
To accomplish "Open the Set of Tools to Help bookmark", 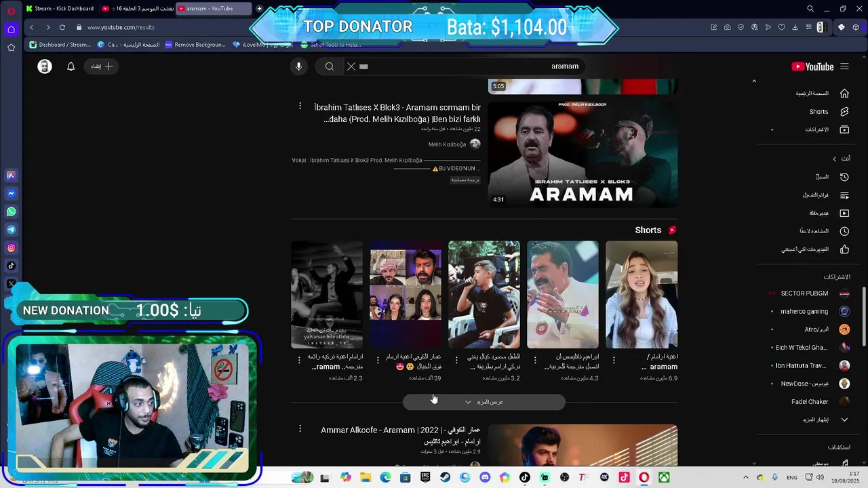I will pos(330,45).
